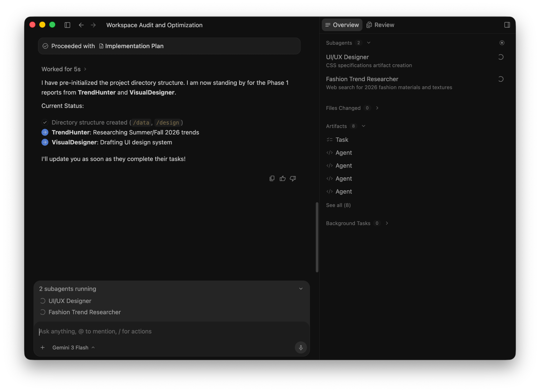This screenshot has height=392, width=540.
Task: Click the Implementation Plan document icon
Action: click(101, 46)
